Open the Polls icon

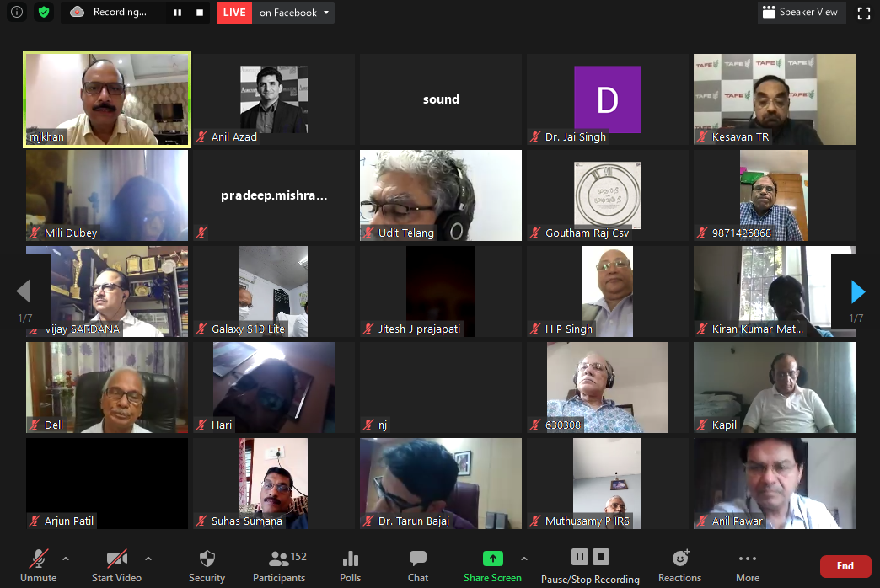(x=351, y=565)
